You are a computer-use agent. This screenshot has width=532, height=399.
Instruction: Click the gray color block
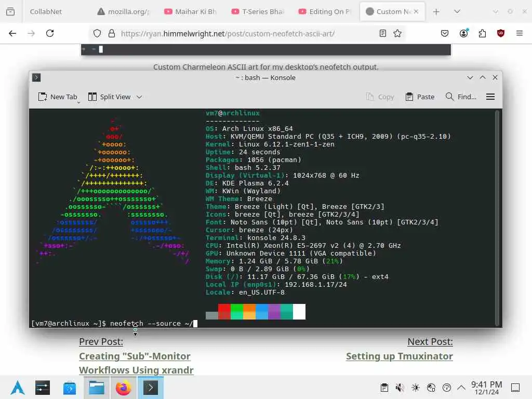(212, 315)
